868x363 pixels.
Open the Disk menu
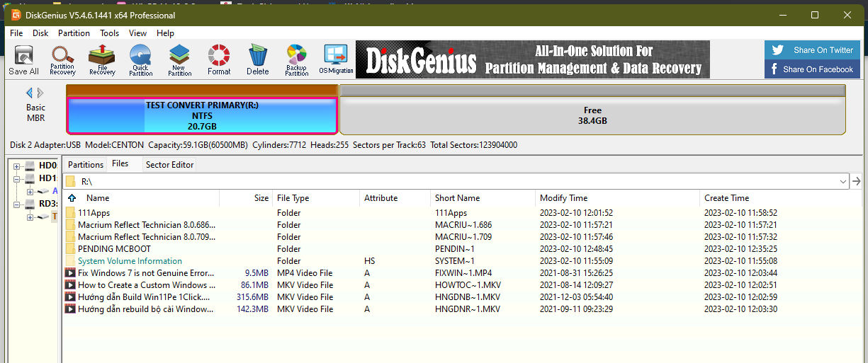(40, 33)
